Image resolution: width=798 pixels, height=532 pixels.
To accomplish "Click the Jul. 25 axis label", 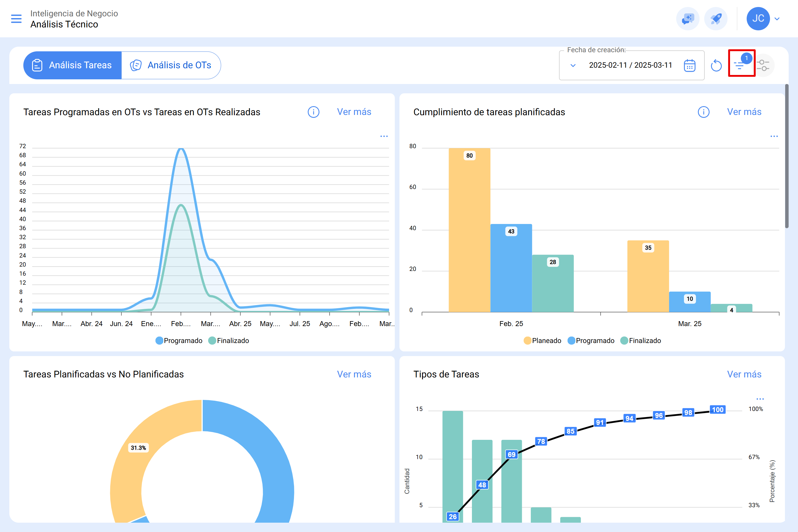I will pos(300,324).
